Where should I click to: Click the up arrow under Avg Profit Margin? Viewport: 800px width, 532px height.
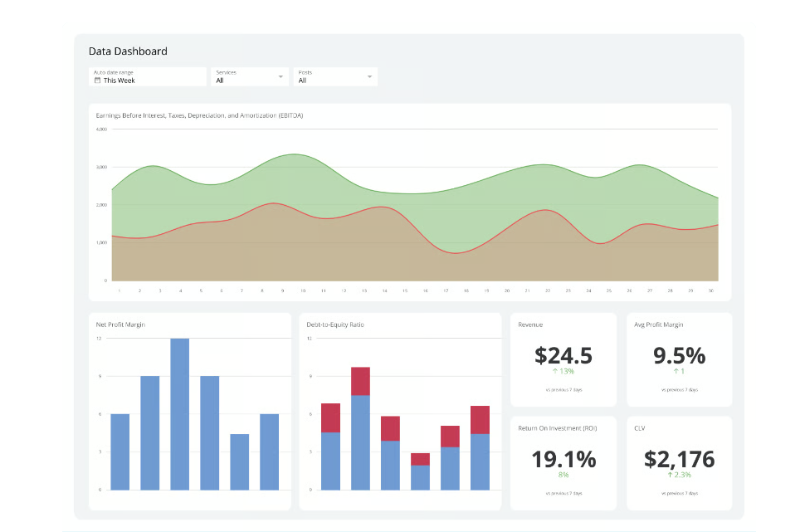click(676, 371)
